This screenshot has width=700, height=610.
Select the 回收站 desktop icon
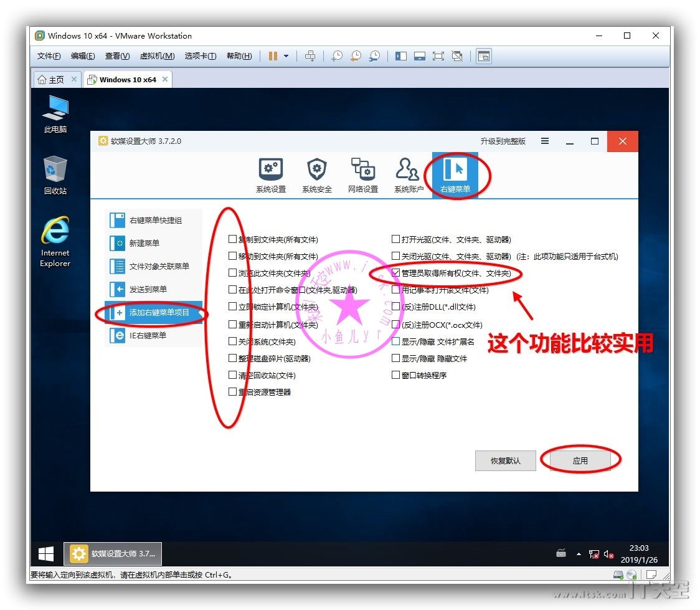tap(55, 176)
